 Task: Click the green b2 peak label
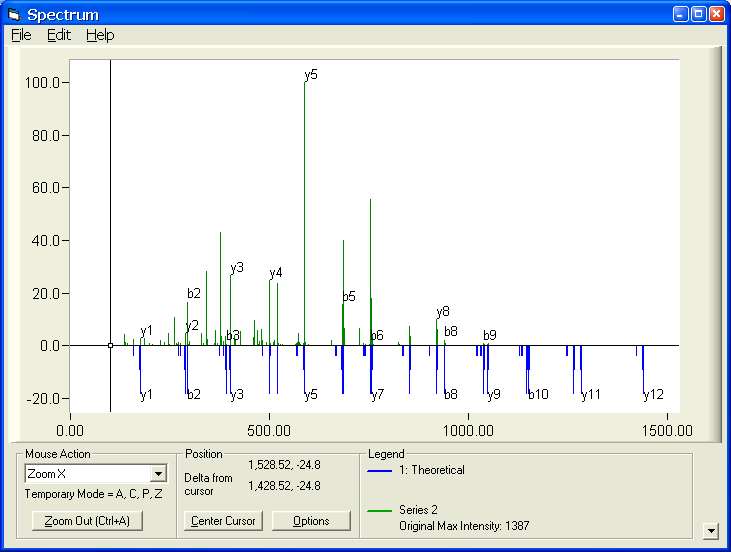click(x=194, y=293)
